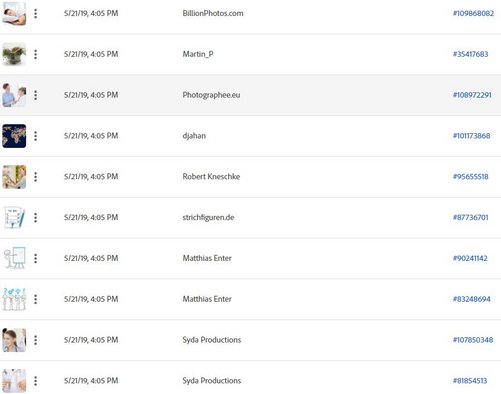Open asset link #108972291

[x=472, y=95]
